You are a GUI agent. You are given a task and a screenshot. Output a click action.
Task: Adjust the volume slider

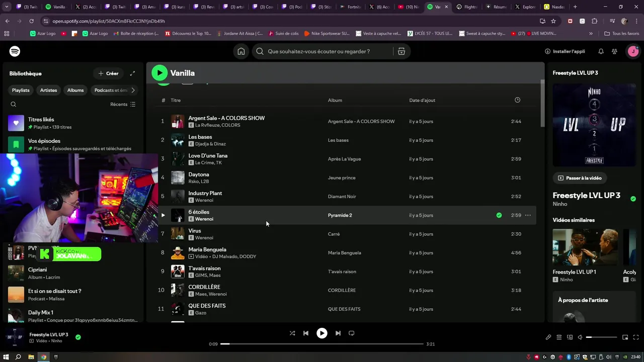601,337
